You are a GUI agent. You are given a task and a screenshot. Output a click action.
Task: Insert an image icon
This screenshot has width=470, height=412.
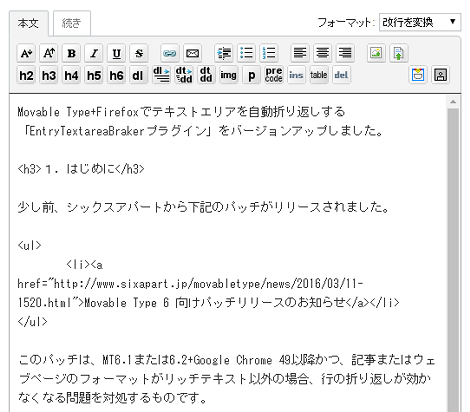(376, 53)
